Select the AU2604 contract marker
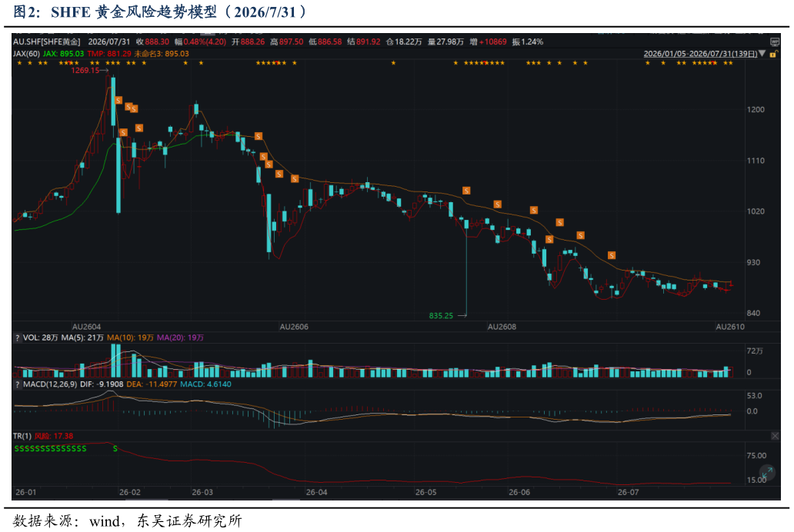This screenshot has height=532, width=794. pyautogui.click(x=87, y=327)
